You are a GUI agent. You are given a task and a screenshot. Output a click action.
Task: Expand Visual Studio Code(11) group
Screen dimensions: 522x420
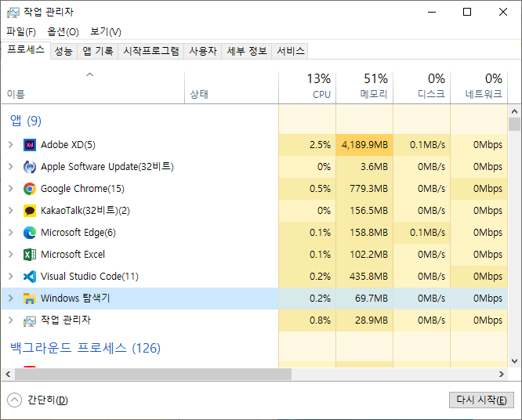11,277
